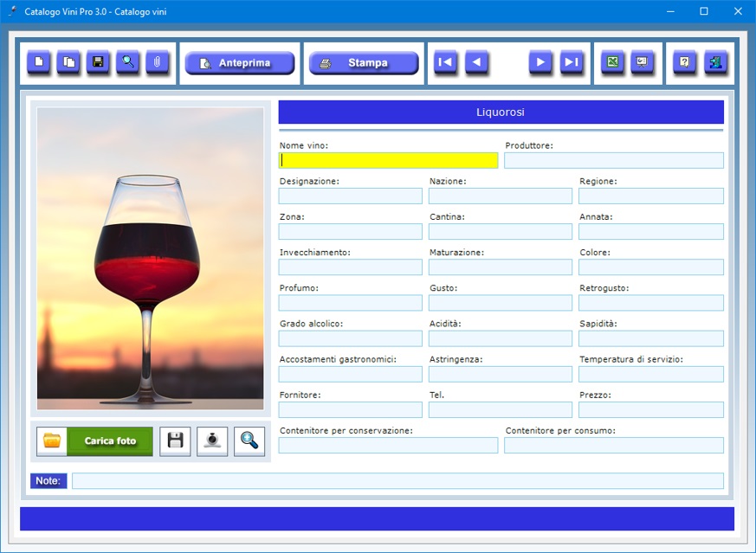The width and height of the screenshot is (756, 553).
Task: Jump to the last record
Action: click(572, 62)
